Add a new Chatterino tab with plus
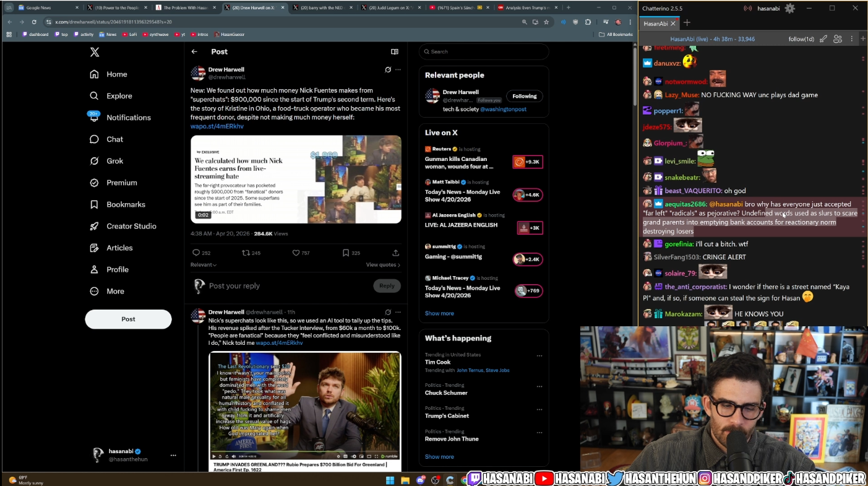868x486 pixels. pos(687,24)
